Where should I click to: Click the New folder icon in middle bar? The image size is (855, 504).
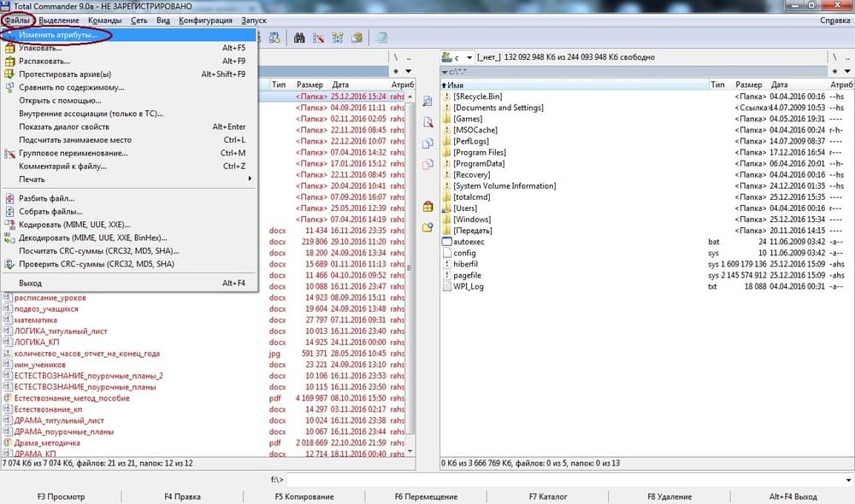click(428, 227)
